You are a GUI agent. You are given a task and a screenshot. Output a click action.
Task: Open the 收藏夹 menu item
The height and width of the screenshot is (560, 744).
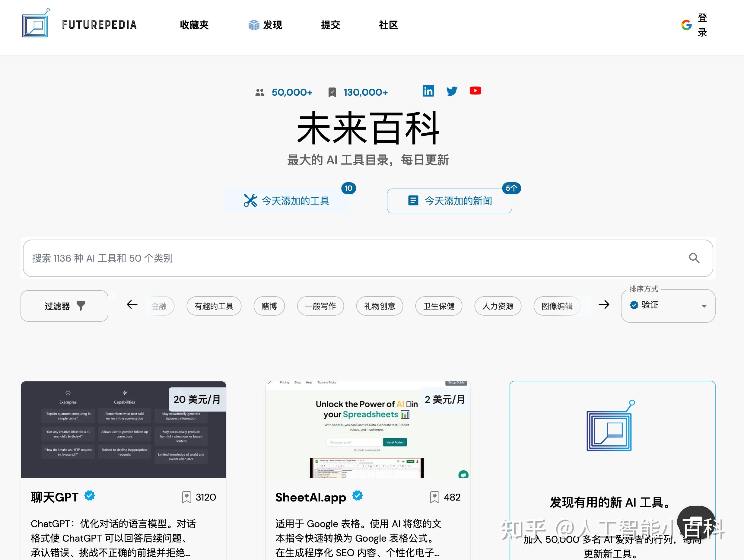coord(194,25)
